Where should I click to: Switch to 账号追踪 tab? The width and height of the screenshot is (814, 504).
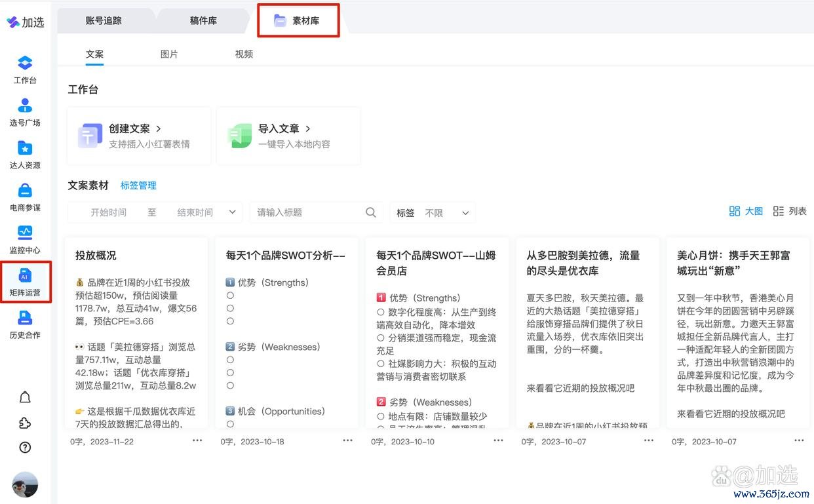(104, 20)
